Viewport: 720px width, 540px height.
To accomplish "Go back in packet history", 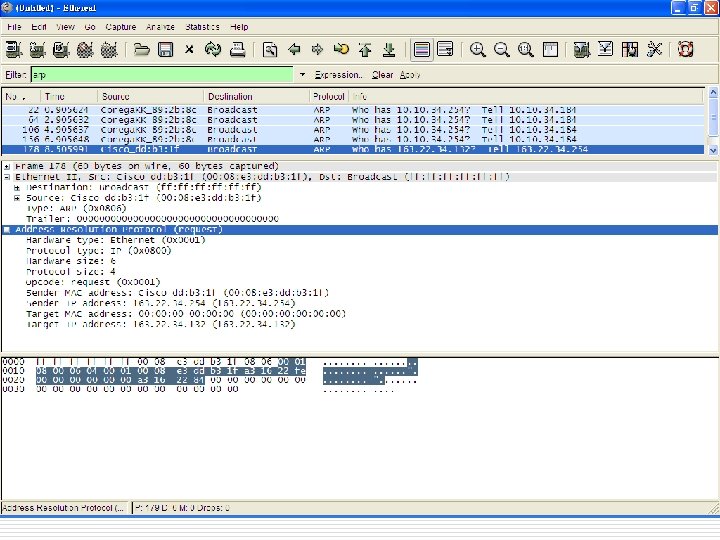I will 294,49.
